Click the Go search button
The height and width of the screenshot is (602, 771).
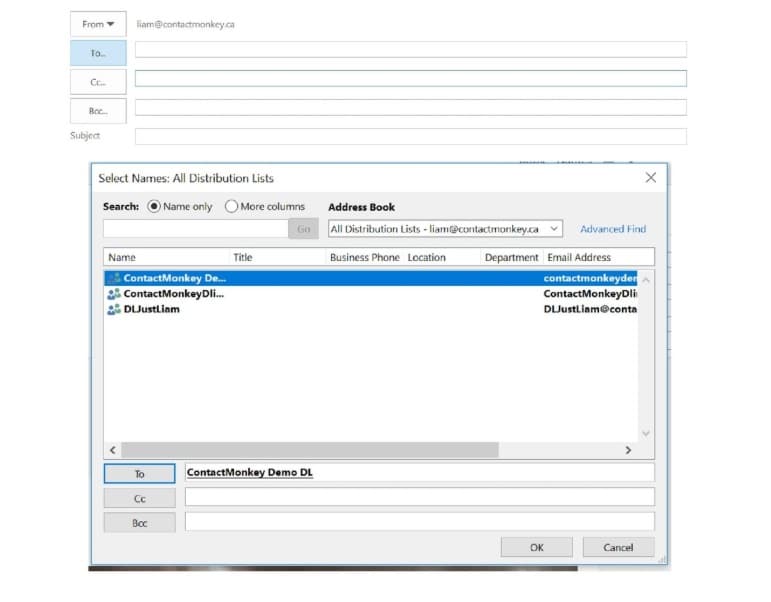click(x=303, y=229)
